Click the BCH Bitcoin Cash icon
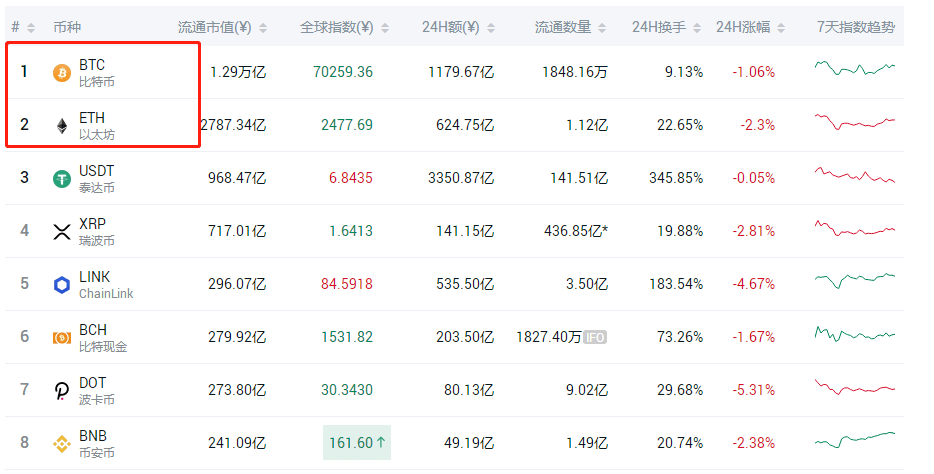This screenshot has width=934, height=474. point(61,338)
